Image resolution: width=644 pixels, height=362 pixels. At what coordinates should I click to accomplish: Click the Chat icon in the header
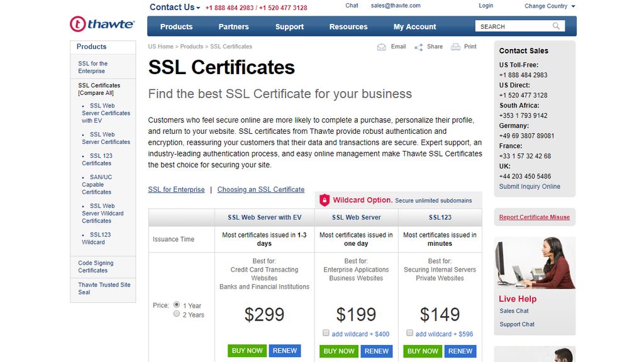[x=352, y=5]
